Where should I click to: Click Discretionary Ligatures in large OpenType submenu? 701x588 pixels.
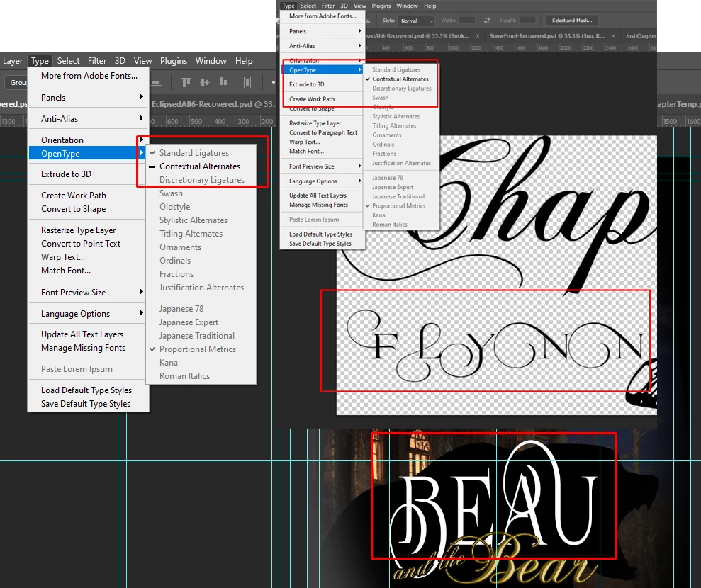point(201,180)
